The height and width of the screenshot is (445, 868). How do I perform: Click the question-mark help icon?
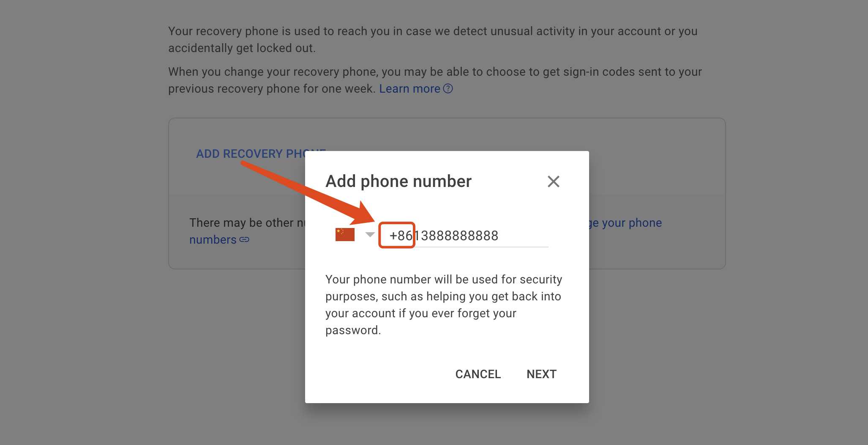pyautogui.click(x=448, y=88)
